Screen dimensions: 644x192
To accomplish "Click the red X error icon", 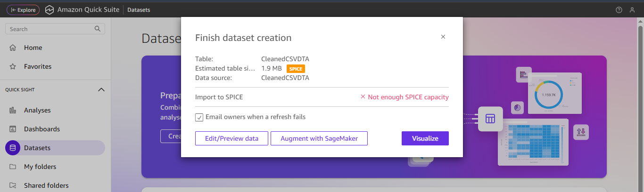I will point(363,97).
